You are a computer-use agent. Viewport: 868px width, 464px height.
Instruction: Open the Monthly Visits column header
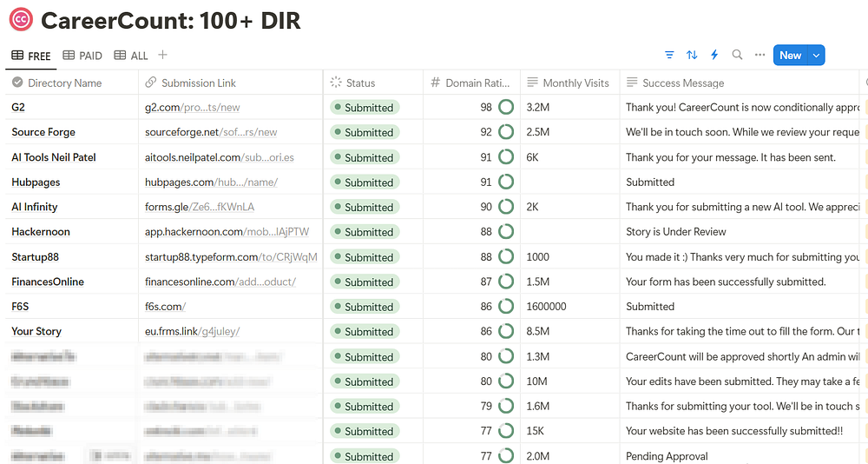click(570, 83)
